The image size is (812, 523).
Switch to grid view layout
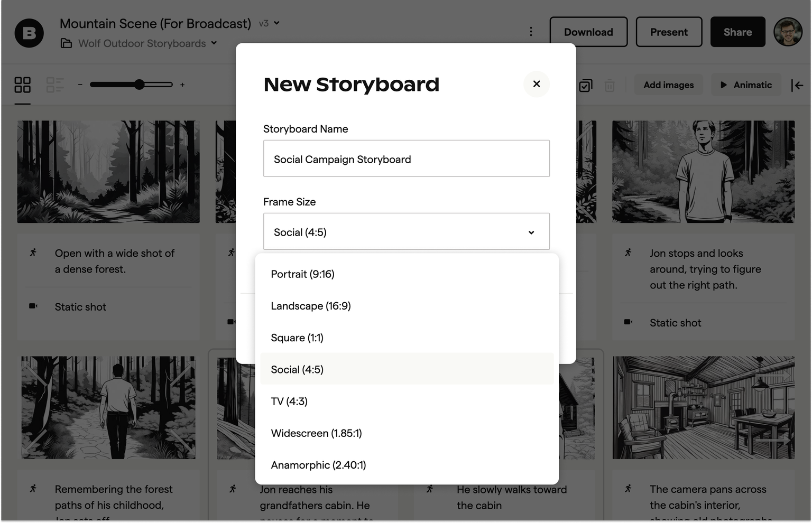point(22,85)
